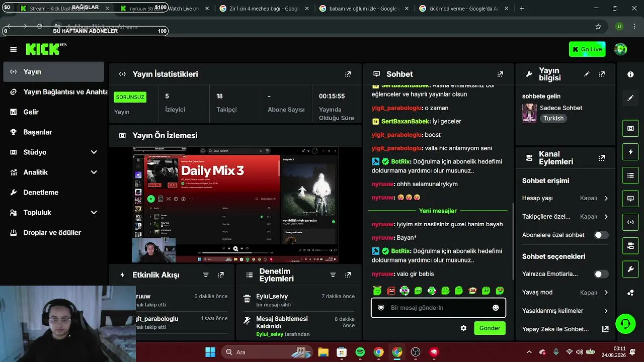Click the chat message input field
The height and width of the screenshot is (362, 644).
(438, 308)
